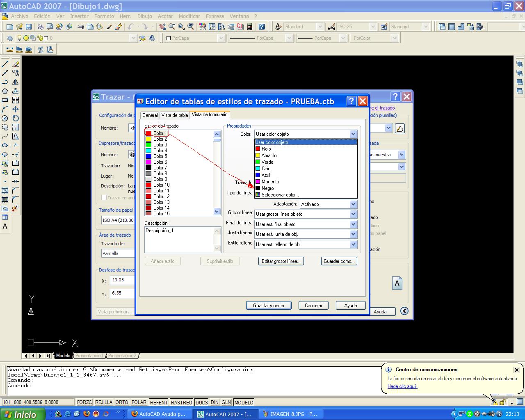Click Cancelar in plot style editor
This screenshot has height=420, width=525.
tap(313, 306)
